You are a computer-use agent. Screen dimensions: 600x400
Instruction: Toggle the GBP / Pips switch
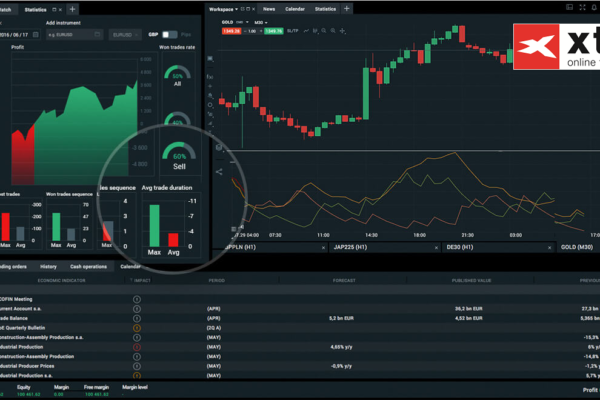(x=170, y=34)
